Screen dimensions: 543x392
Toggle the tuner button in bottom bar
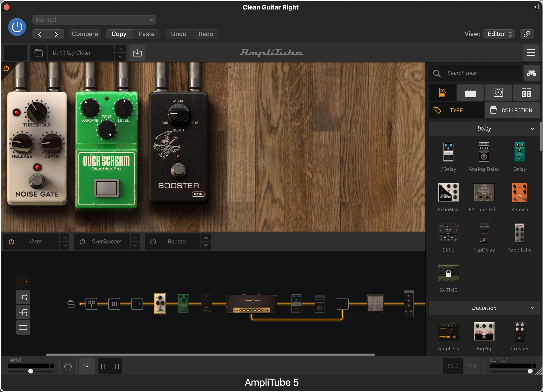tap(87, 366)
